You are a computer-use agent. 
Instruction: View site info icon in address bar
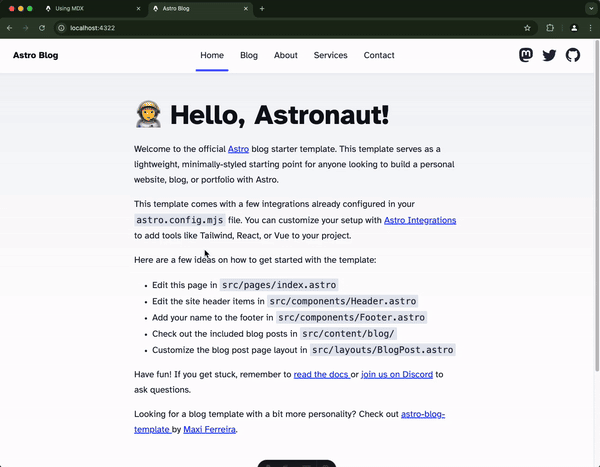[x=61, y=28]
